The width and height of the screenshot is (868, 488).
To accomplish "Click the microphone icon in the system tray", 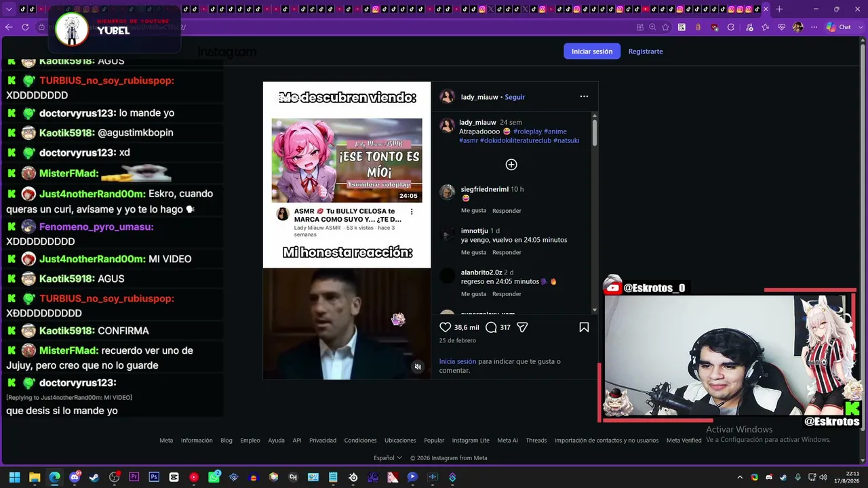I will (x=797, y=477).
